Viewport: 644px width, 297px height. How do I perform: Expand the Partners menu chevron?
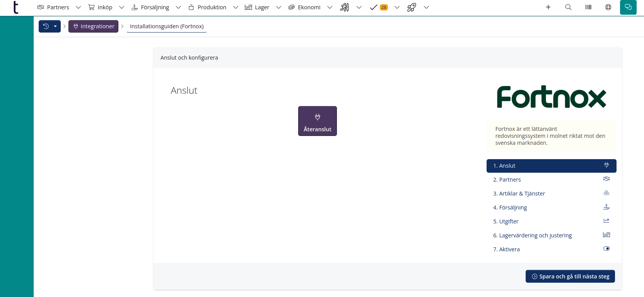coord(78,7)
